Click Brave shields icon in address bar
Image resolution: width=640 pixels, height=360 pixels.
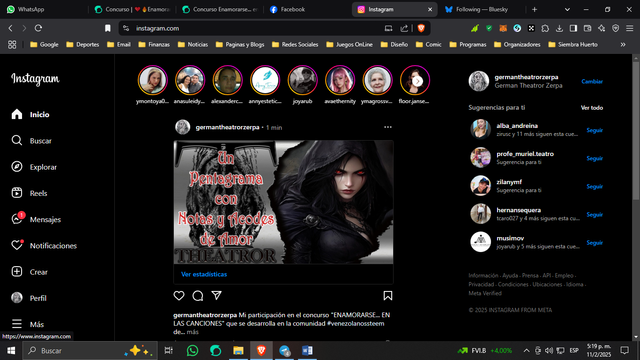pyautogui.click(x=421, y=28)
